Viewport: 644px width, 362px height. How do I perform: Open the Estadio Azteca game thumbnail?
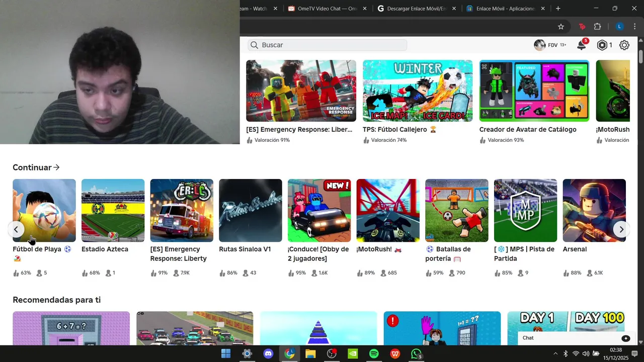(113, 211)
